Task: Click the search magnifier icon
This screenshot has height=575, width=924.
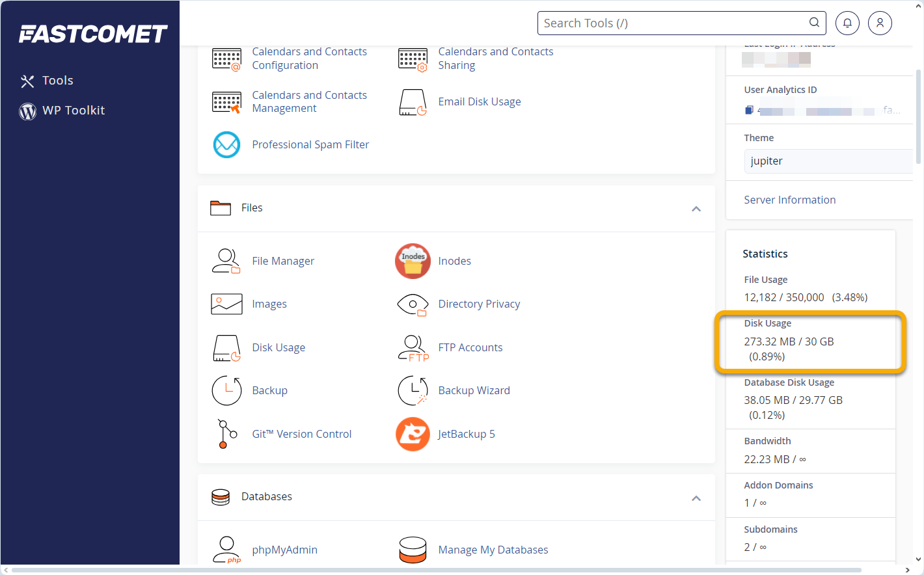Action: [x=814, y=23]
